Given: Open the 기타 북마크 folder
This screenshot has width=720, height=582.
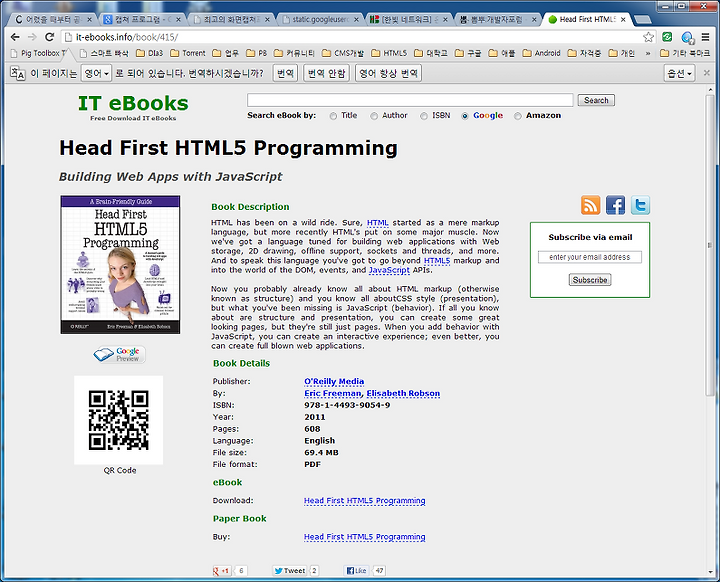Looking at the screenshot, I should pos(685,53).
